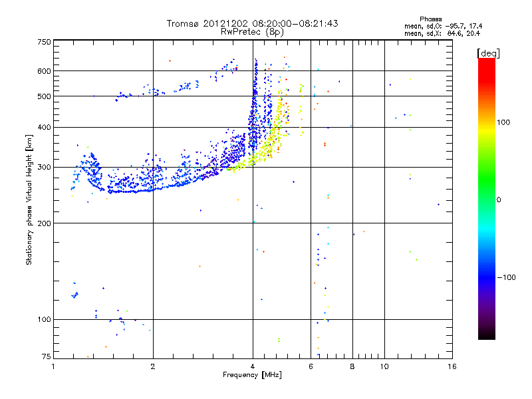Click x-axis tick label '4'

253,366
